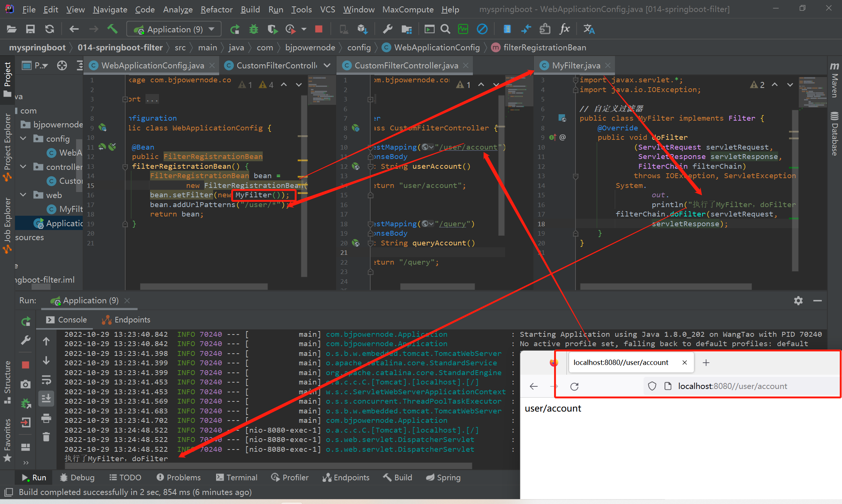842x504 pixels.
Task: Switch to the MyFilter.java editor tab
Action: tap(575, 65)
